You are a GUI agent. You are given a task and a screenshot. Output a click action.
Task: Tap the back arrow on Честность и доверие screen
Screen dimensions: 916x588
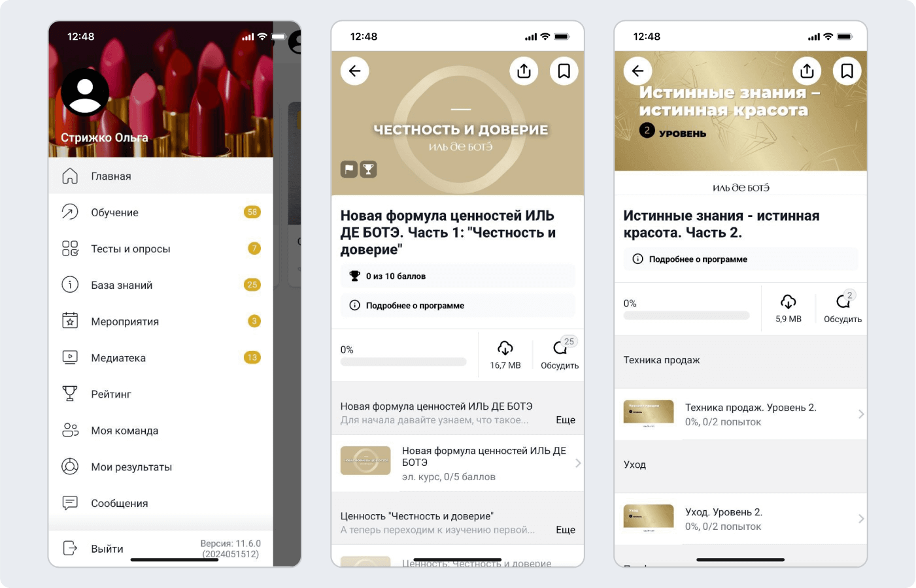[x=355, y=71]
